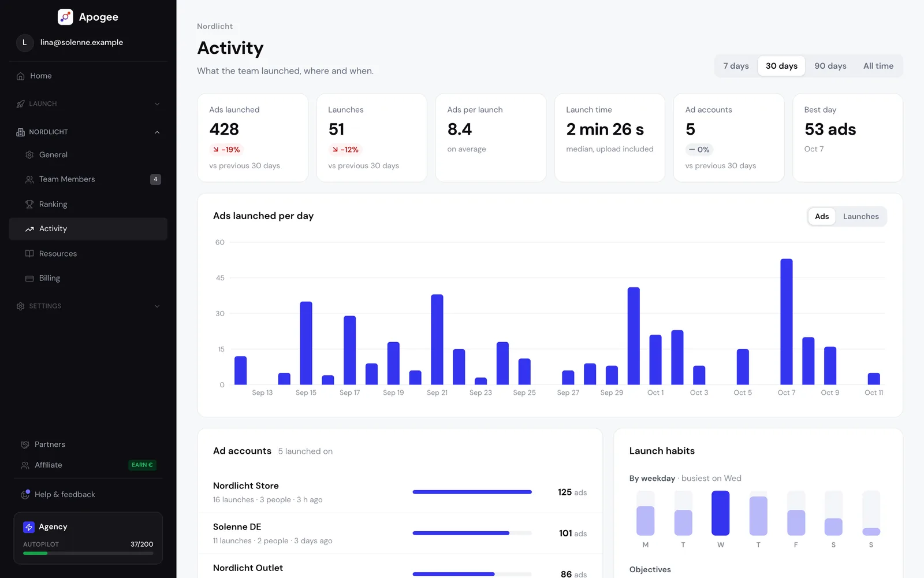924x578 pixels.
Task: Open the user avatar labeled L
Action: [x=24, y=42]
